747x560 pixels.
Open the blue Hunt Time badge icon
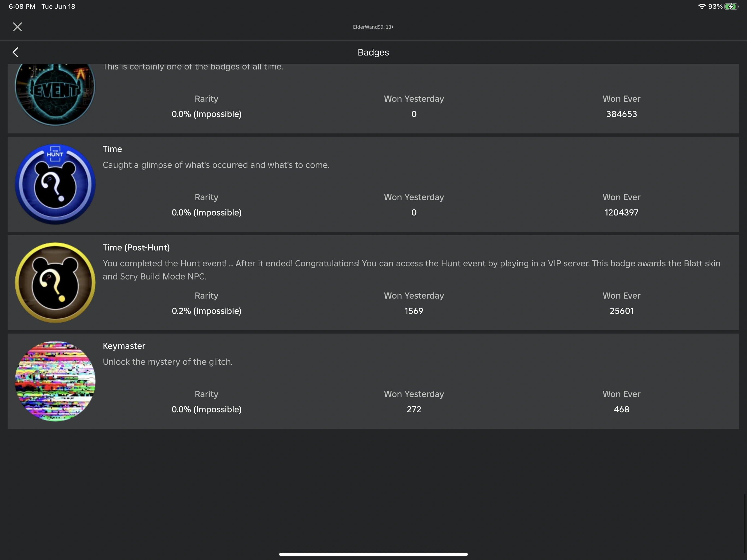click(x=55, y=184)
